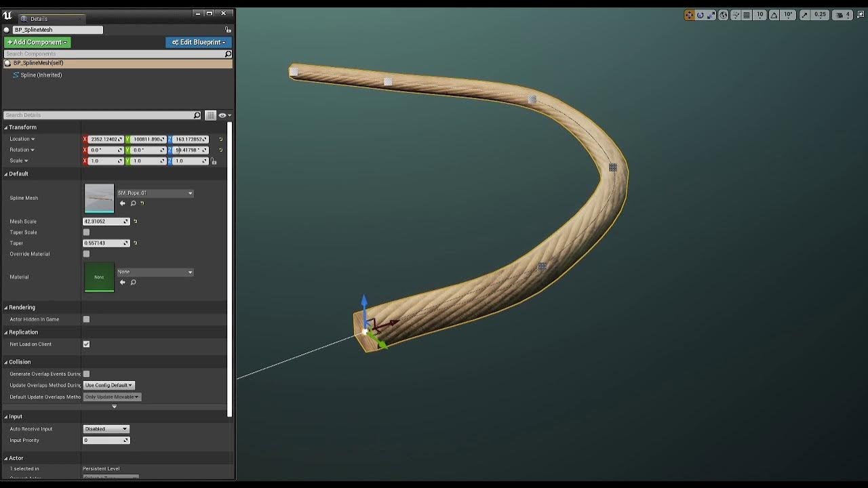
Task: Select the rotate mode icon in viewport toolbar
Action: tap(701, 15)
